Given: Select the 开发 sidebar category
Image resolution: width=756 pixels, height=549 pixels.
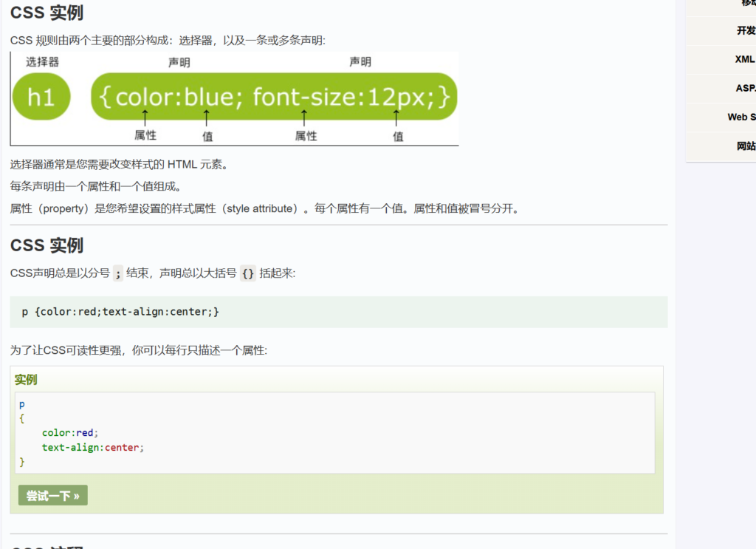Looking at the screenshot, I should (x=746, y=30).
